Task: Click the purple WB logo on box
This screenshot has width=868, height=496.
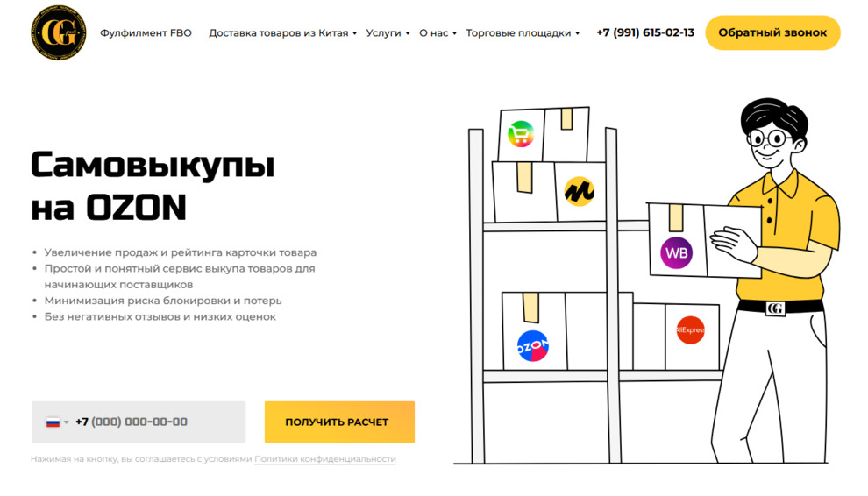Action: [x=676, y=253]
